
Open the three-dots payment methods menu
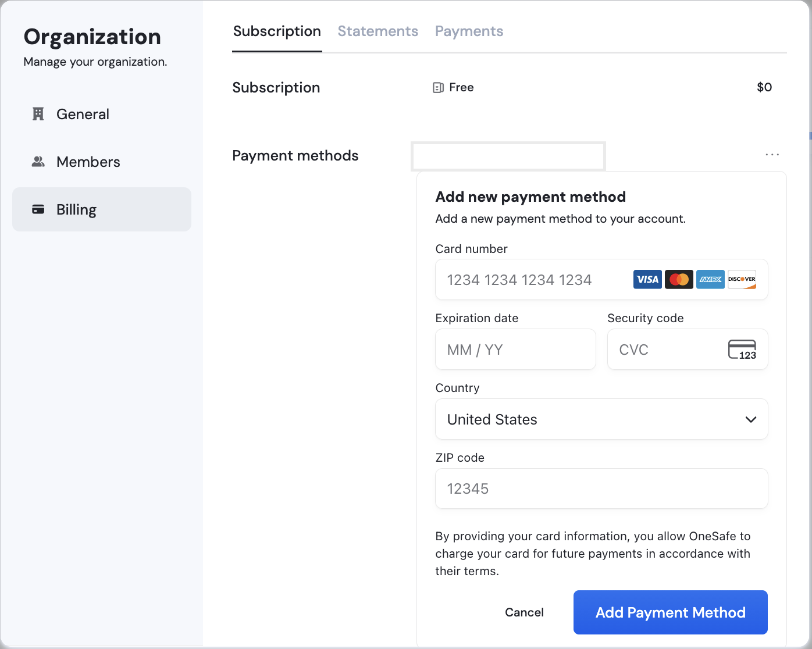click(x=772, y=155)
